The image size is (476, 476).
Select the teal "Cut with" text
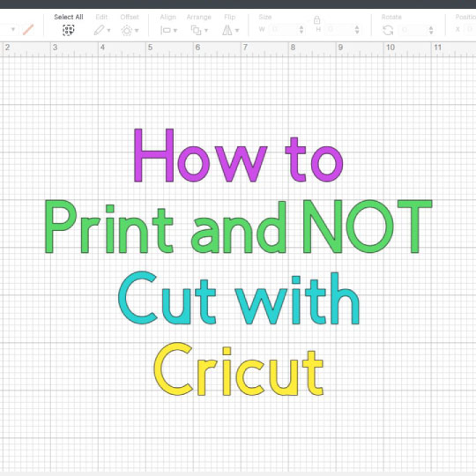pos(239,299)
